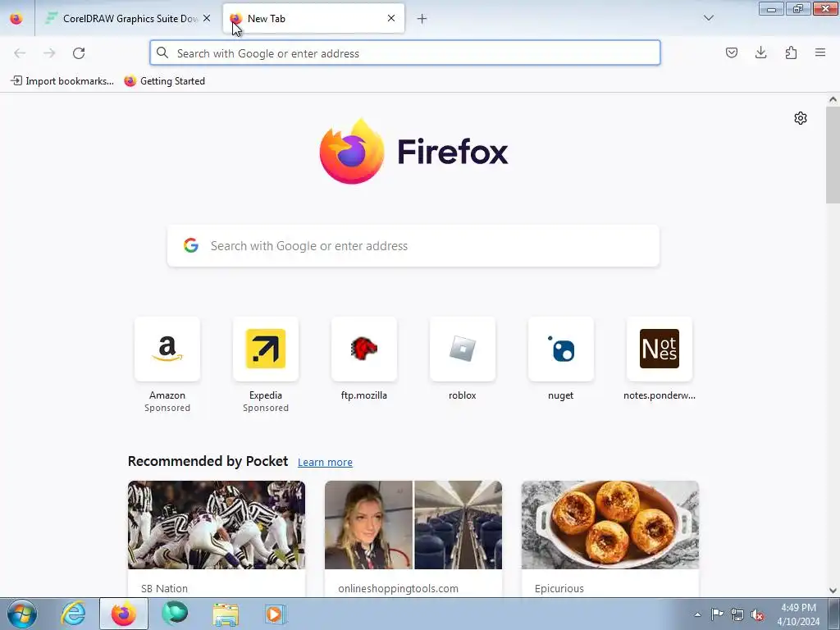Image resolution: width=840 pixels, height=630 pixels.
Task: Open a new tab with plus button
Action: pos(422,19)
